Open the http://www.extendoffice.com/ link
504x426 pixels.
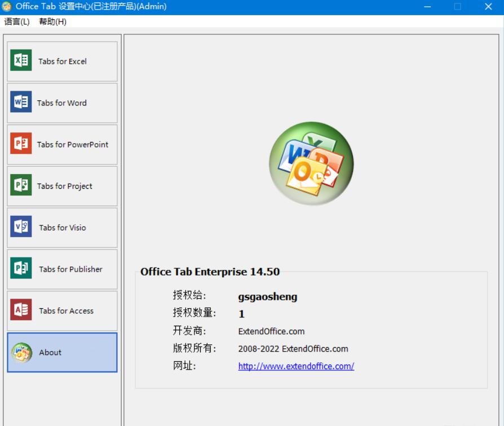296,366
